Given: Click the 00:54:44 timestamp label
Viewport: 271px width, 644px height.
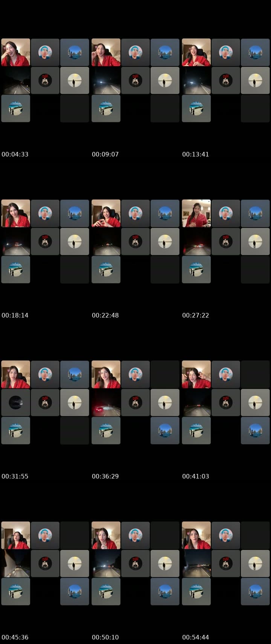Looking at the screenshot, I should (196, 637).
